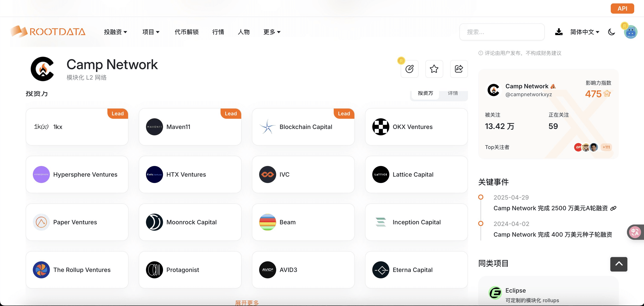Click the HTX Ventures logo

(155, 174)
